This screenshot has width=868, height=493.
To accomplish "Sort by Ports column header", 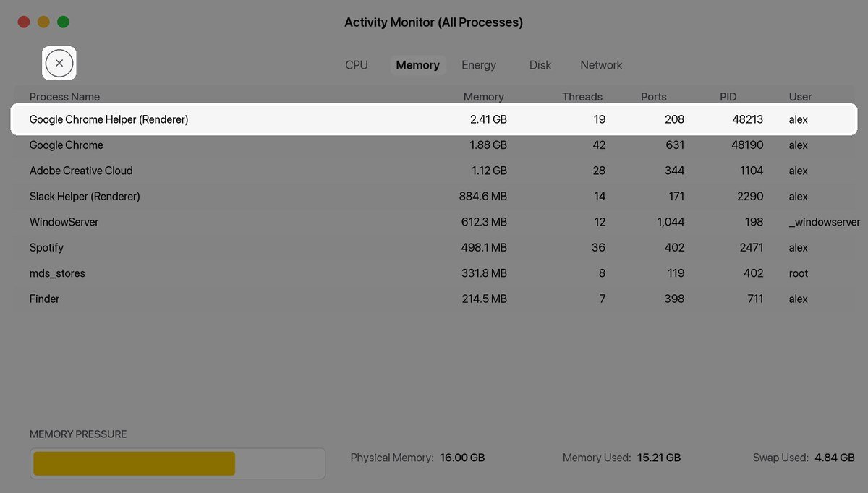I will tap(654, 97).
